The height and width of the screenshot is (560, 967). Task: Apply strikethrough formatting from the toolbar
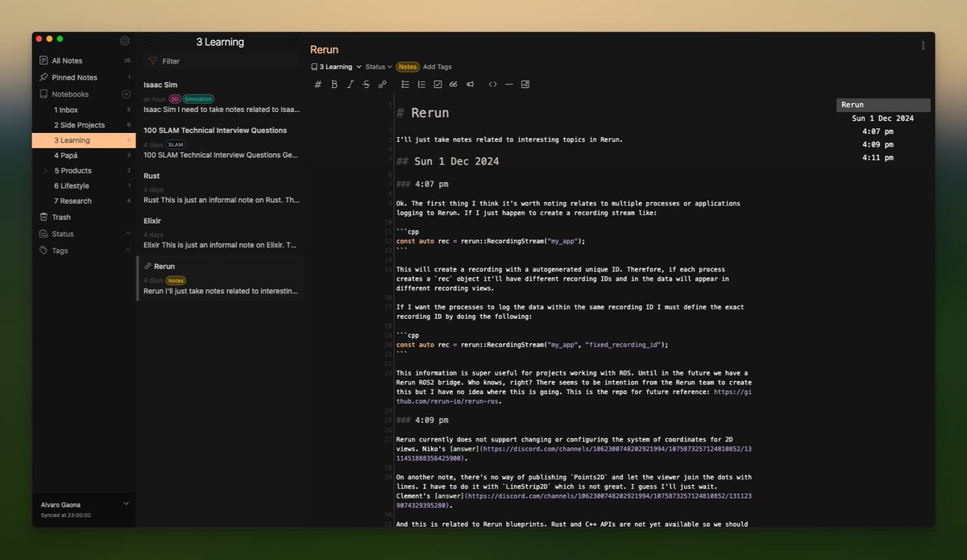(x=367, y=84)
